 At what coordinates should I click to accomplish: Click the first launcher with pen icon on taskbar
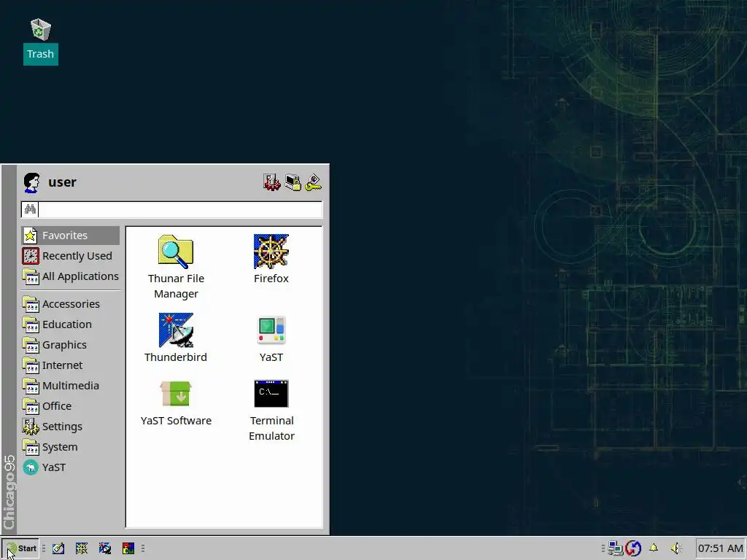coord(58,548)
